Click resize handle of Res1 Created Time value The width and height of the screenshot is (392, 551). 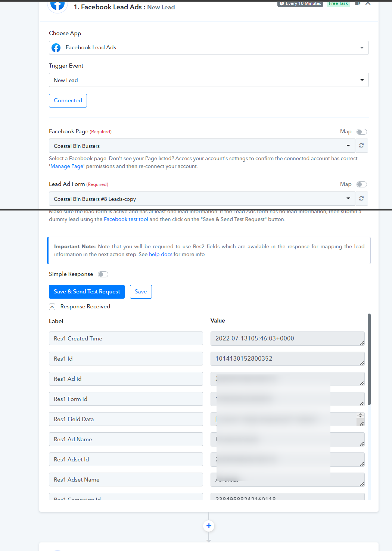(x=362, y=343)
